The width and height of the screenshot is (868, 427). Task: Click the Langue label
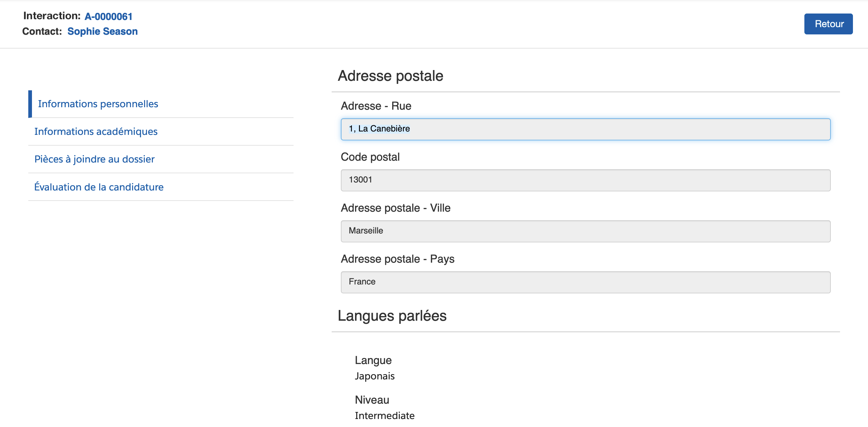(373, 360)
